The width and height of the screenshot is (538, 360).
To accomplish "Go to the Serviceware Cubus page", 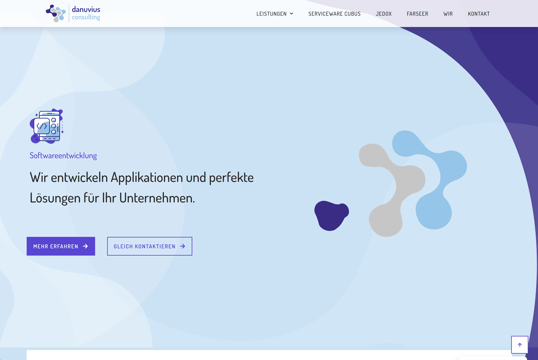I will [334, 14].
